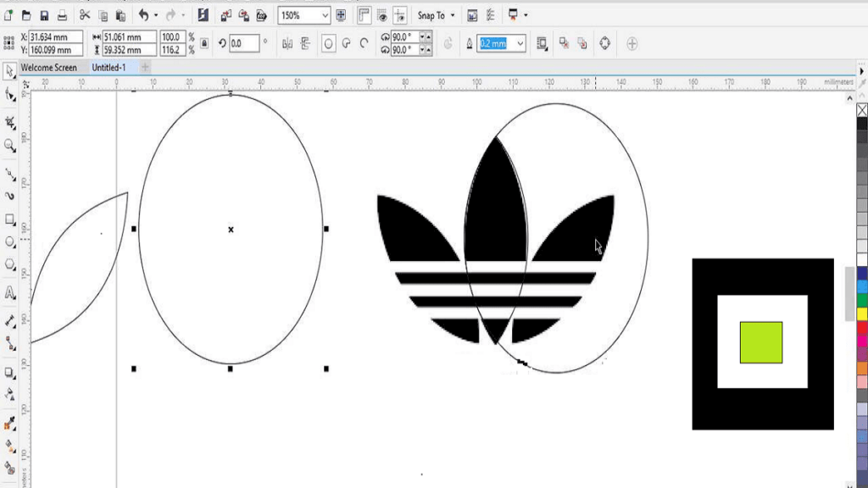Viewport: 868px width, 488px height.
Task: Click the Undo button
Action: tap(144, 14)
